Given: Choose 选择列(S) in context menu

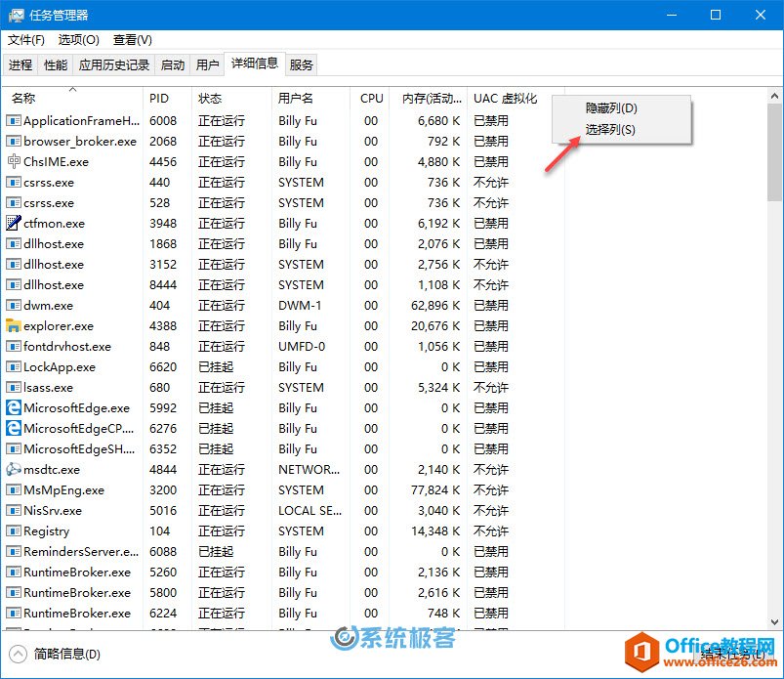Looking at the screenshot, I should click(610, 130).
